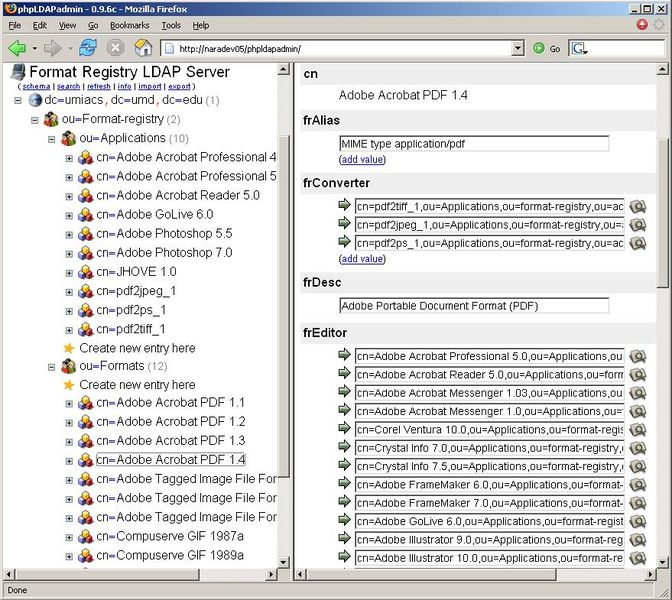
Task: Click the frDesc text input field
Action: pos(473,306)
